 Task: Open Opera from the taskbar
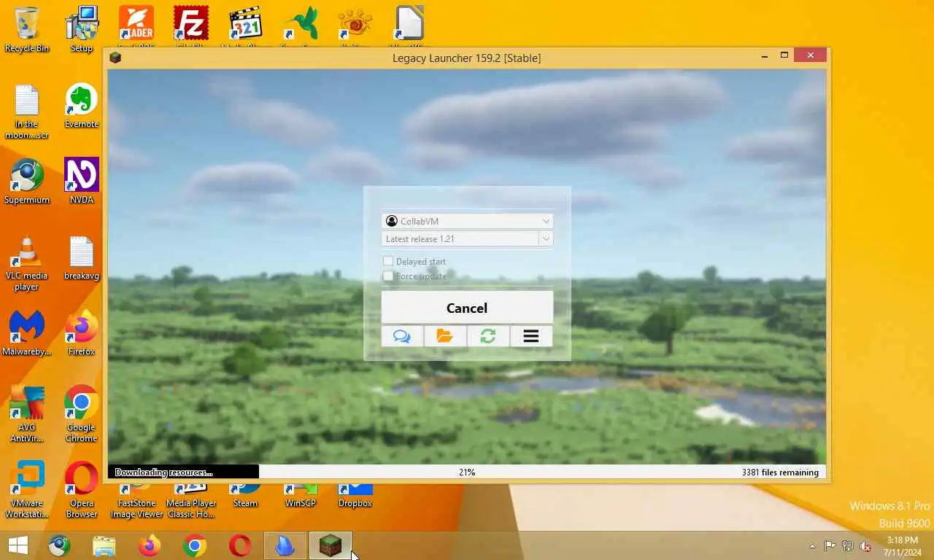[x=240, y=545]
